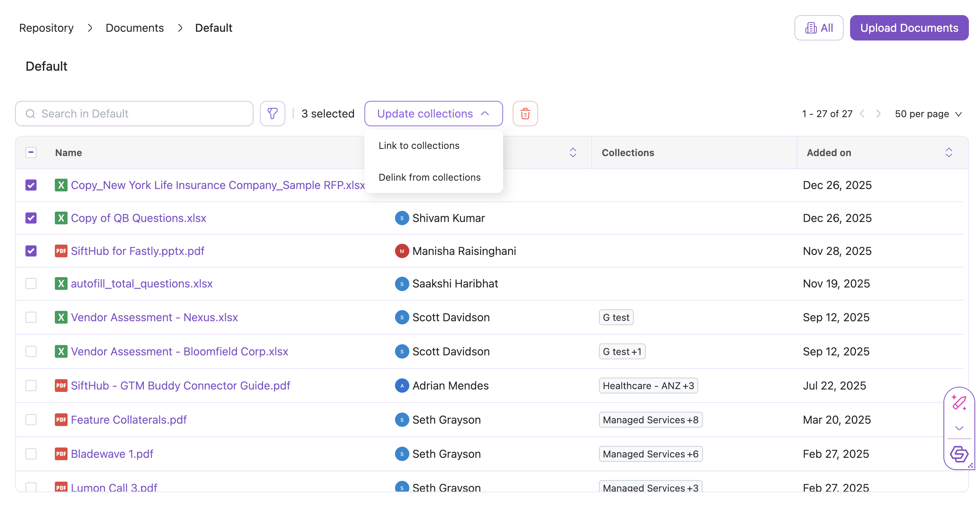Click the Added on sort arrows
This screenshot has height=513, width=980.
[x=949, y=152]
